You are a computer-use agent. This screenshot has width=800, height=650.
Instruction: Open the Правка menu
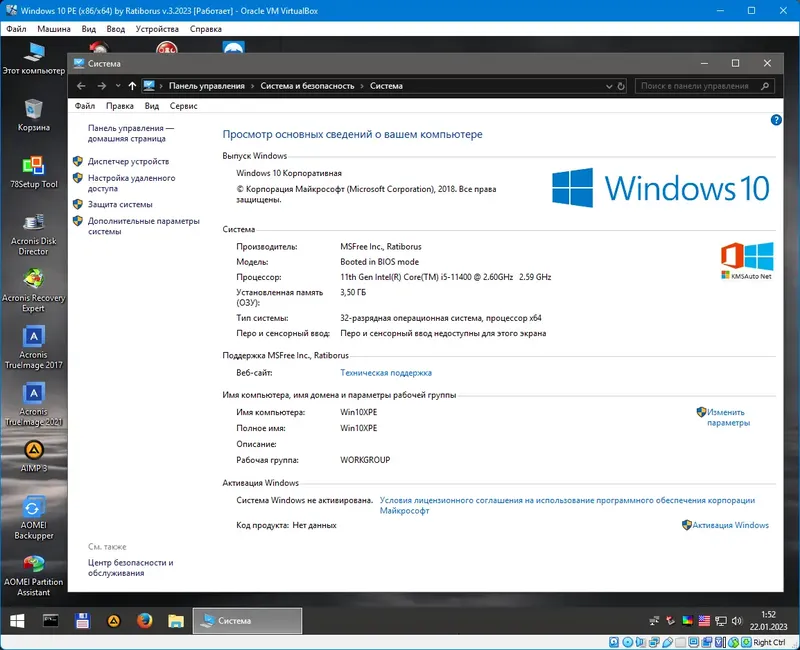pyautogui.click(x=120, y=106)
